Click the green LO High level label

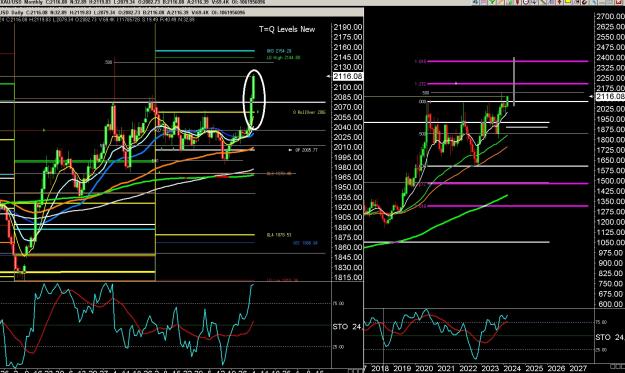pos(283,57)
